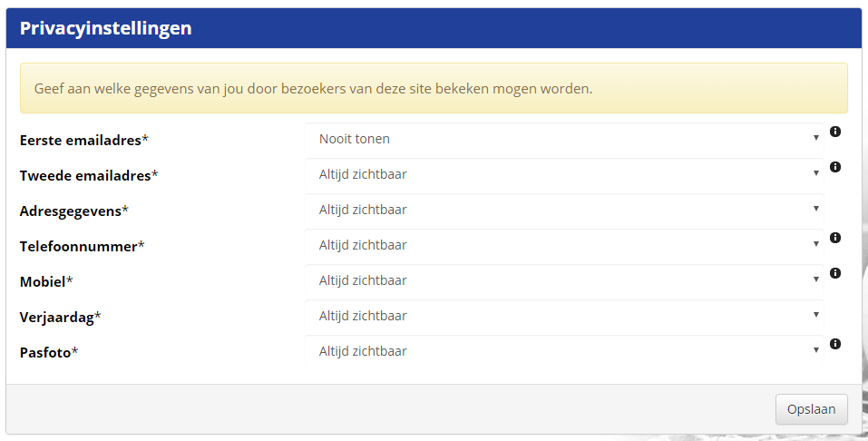Click the Privacyinstellingen panel header
Image resolution: width=868 pixels, height=441 pixels.
coord(105,28)
